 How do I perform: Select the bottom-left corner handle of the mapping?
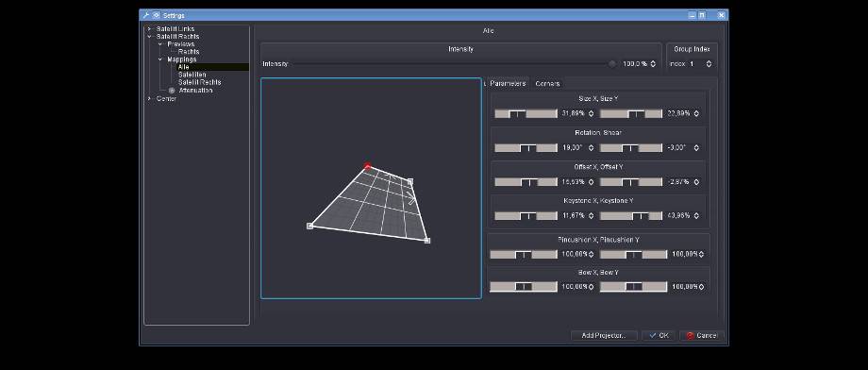pyautogui.click(x=309, y=226)
